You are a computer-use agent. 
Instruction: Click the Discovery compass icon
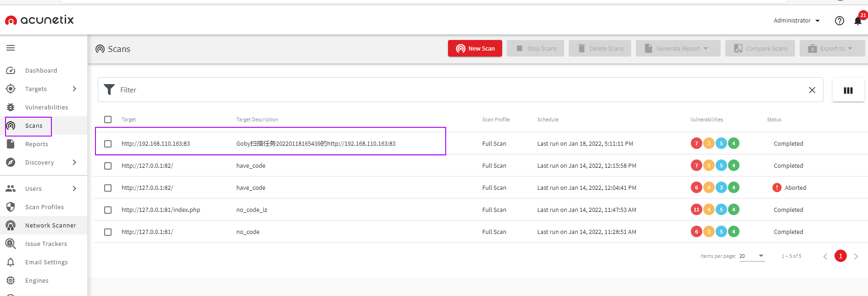[11, 162]
